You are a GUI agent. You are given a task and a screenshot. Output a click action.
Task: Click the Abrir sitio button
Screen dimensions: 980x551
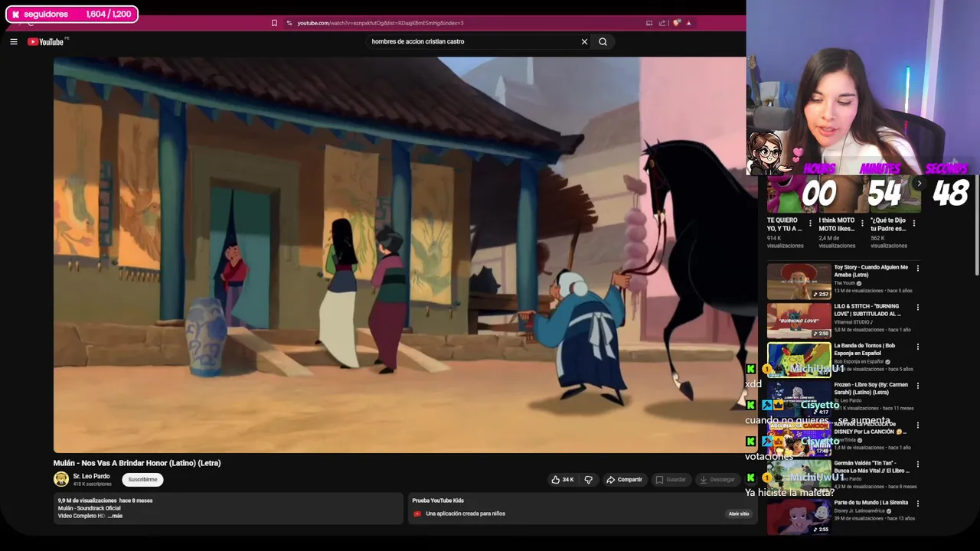(739, 514)
